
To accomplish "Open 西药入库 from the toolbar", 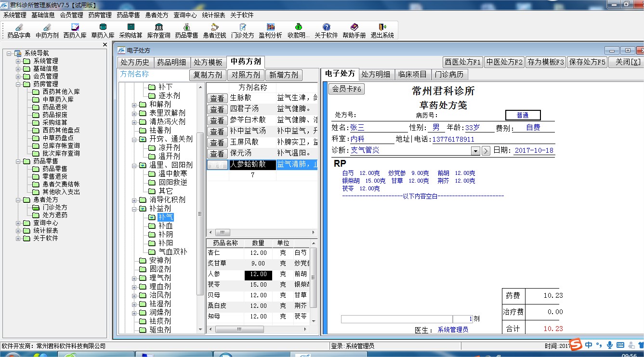I will (75, 30).
